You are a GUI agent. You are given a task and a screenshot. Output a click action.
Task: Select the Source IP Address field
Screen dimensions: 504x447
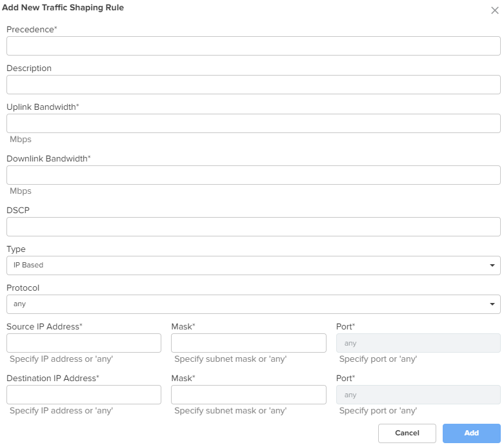point(84,343)
